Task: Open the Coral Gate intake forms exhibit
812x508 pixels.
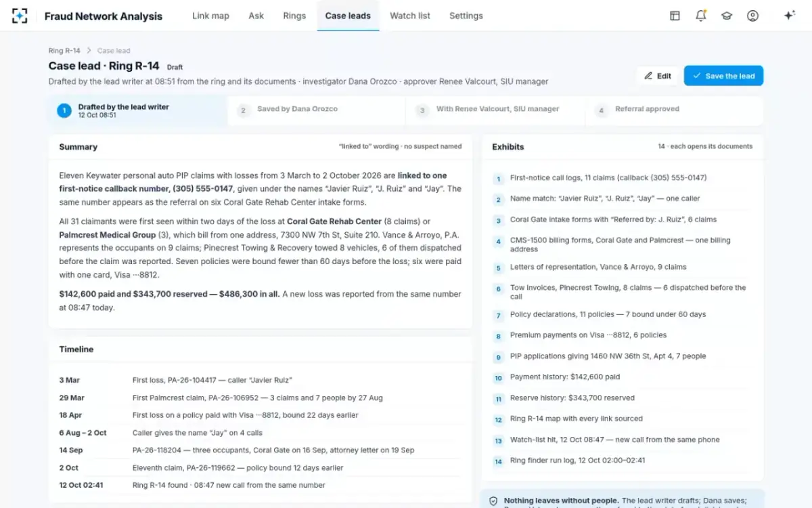Action: click(623, 220)
